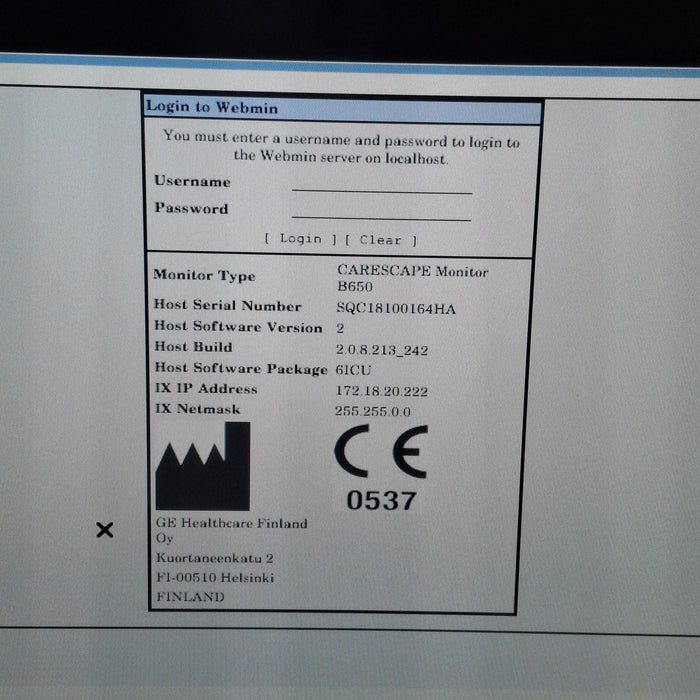This screenshot has width=700, height=700.
Task: Click the 'GE Healthcare Finland Oy' text
Action: pyautogui.click(x=231, y=530)
